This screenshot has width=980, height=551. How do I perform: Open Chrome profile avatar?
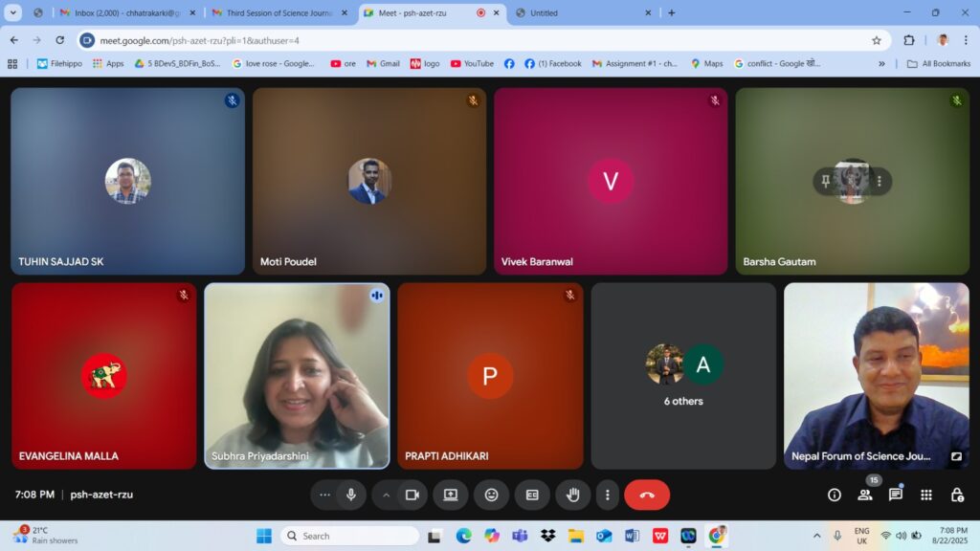click(x=943, y=40)
